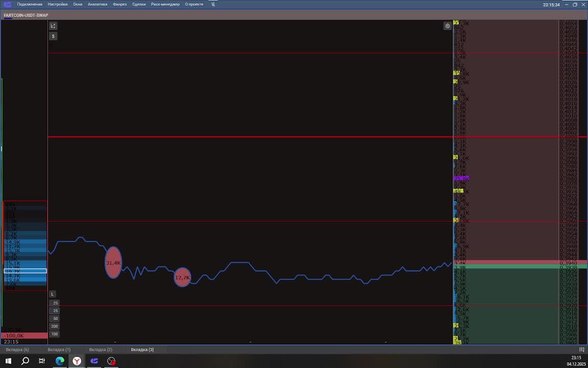Switch to the trading terminal taskbar icon
The image size is (588, 368).
(x=94, y=361)
